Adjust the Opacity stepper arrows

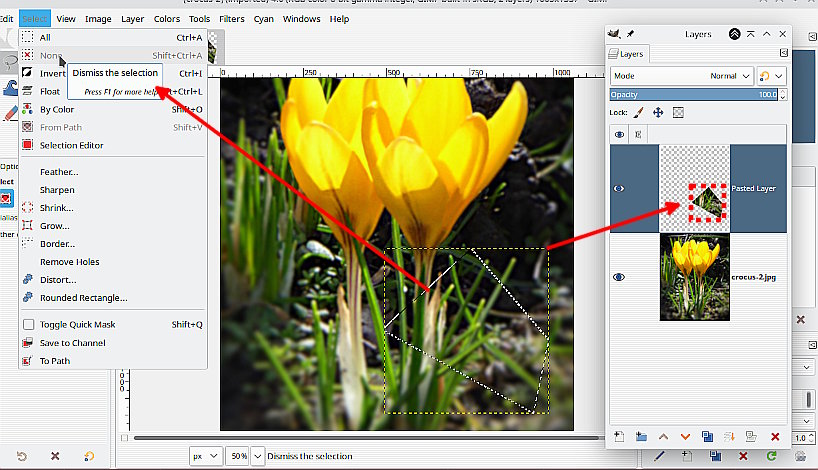[782, 94]
